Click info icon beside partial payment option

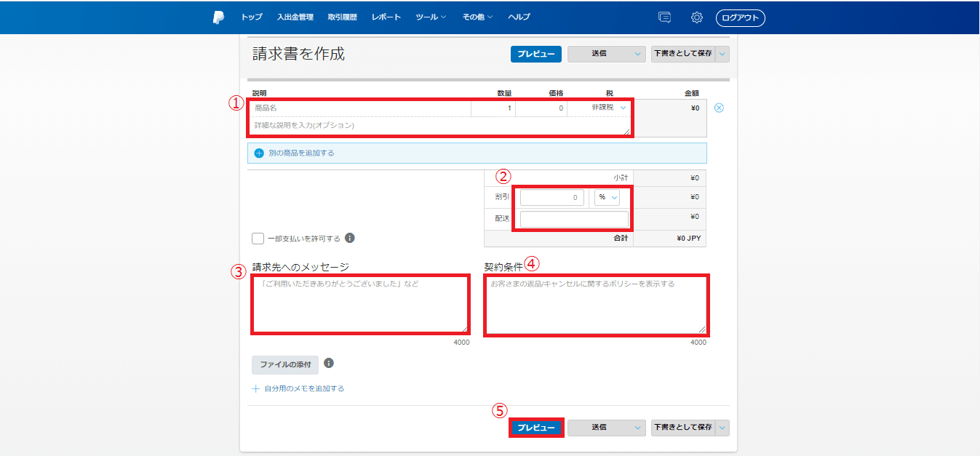[350, 238]
